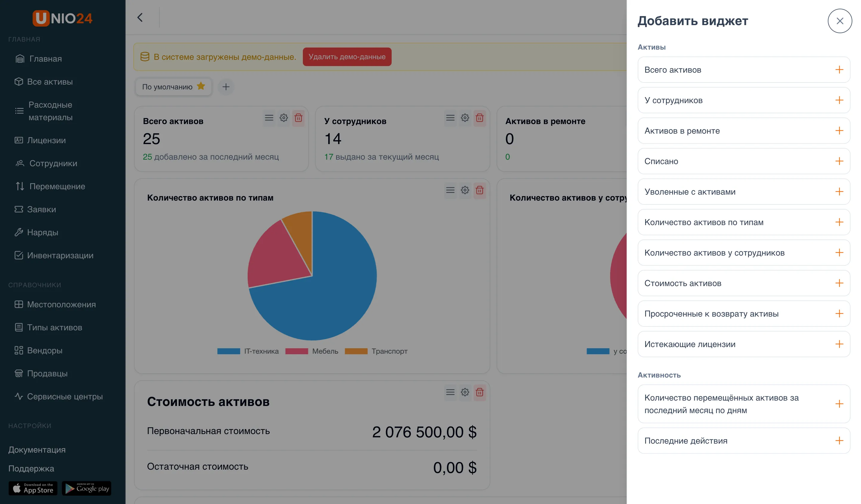Screen dimensions: 861x504
Task: Open Вендоры in sidebar
Action: point(38,350)
